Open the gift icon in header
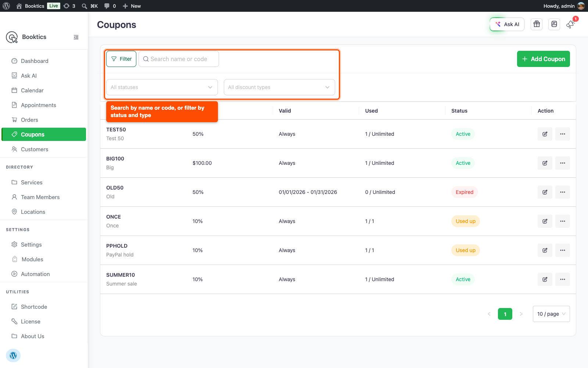Image resolution: width=588 pixels, height=368 pixels. (537, 24)
